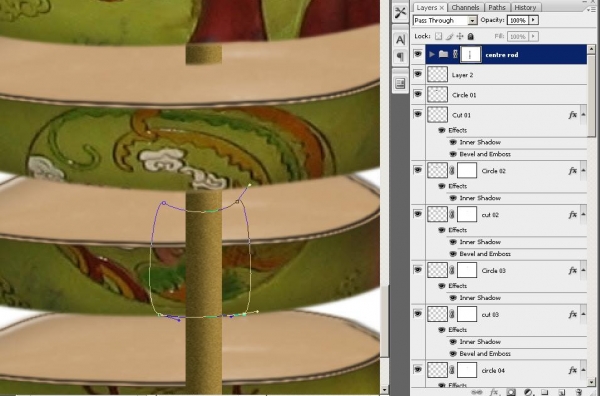Hide the centre rod group
This screenshot has width=600, height=396.
click(418, 54)
